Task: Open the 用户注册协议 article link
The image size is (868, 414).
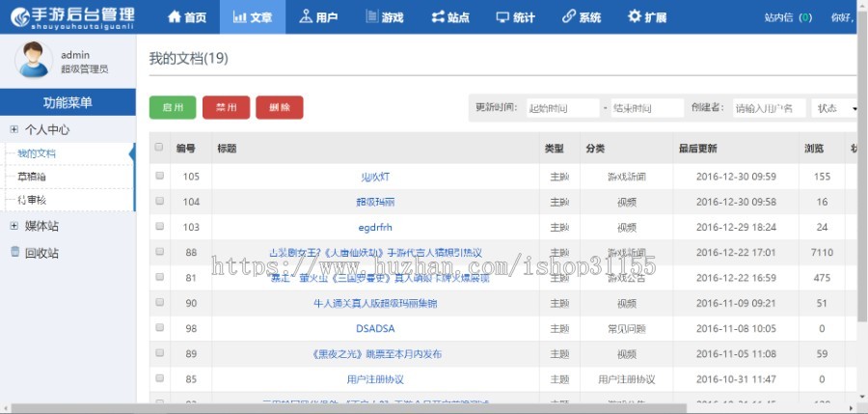Action: coord(375,379)
